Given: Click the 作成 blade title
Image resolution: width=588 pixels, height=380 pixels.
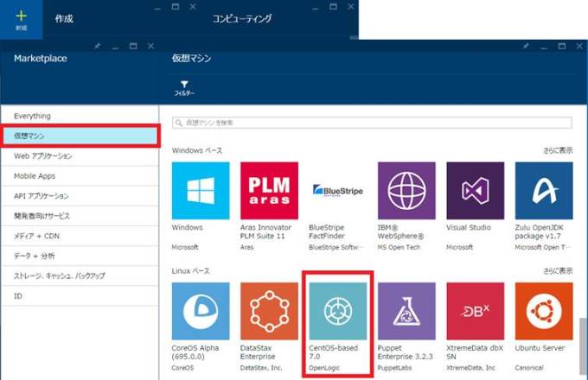Looking at the screenshot, I should (64, 19).
